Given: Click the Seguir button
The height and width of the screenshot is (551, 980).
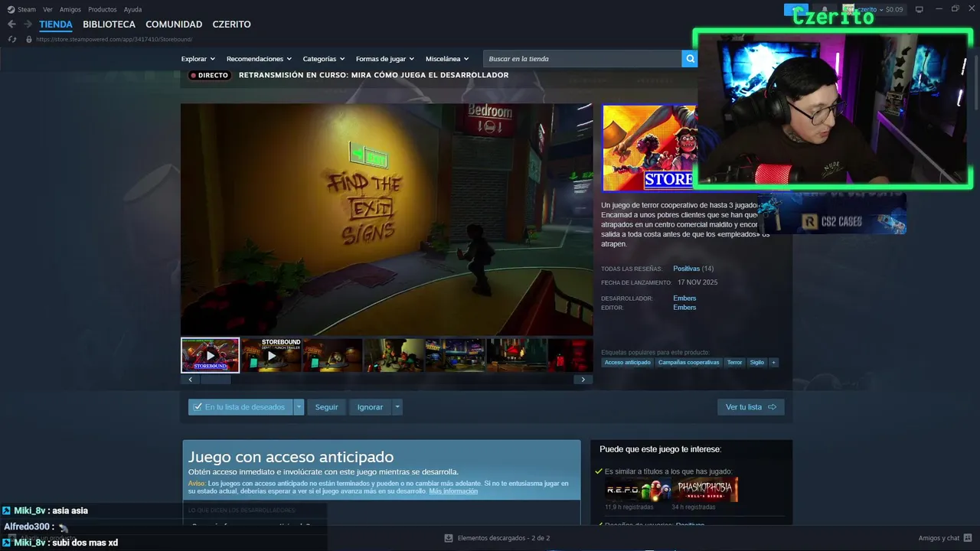Looking at the screenshot, I should pyautogui.click(x=326, y=407).
